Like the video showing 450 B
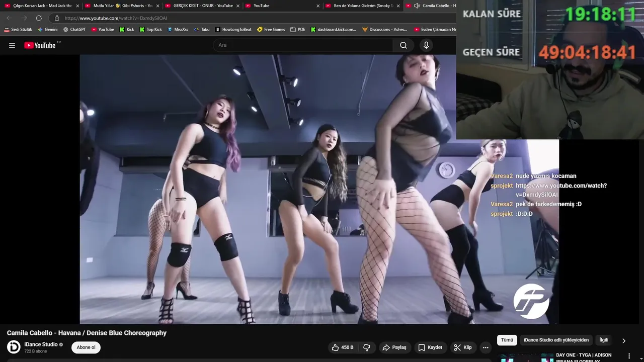This screenshot has height=362, width=644. [342, 347]
